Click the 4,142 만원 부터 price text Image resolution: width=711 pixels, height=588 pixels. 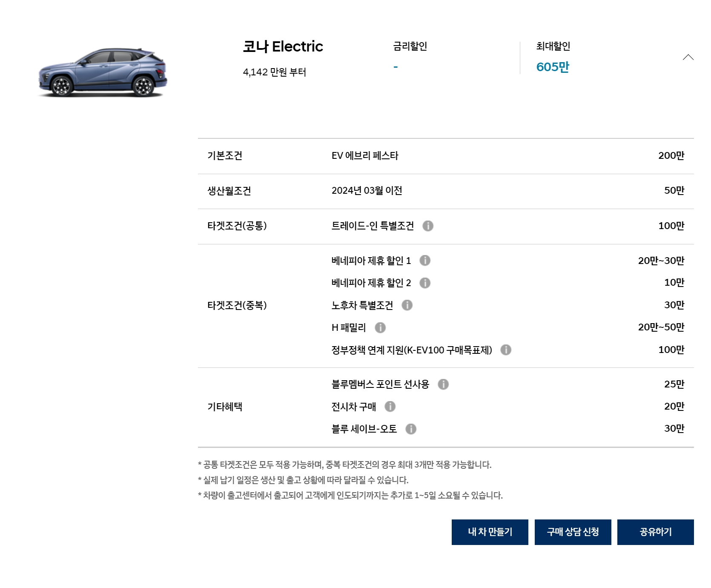coord(275,72)
